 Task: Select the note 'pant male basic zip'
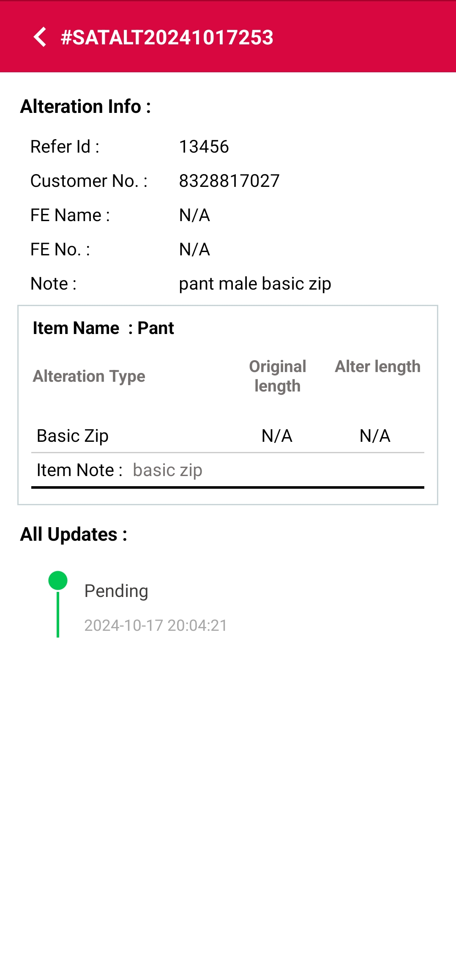pyautogui.click(x=255, y=283)
